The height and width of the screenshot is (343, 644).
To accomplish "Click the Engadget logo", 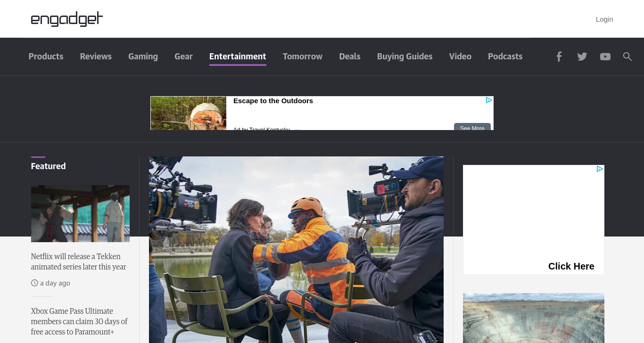I will (66, 19).
